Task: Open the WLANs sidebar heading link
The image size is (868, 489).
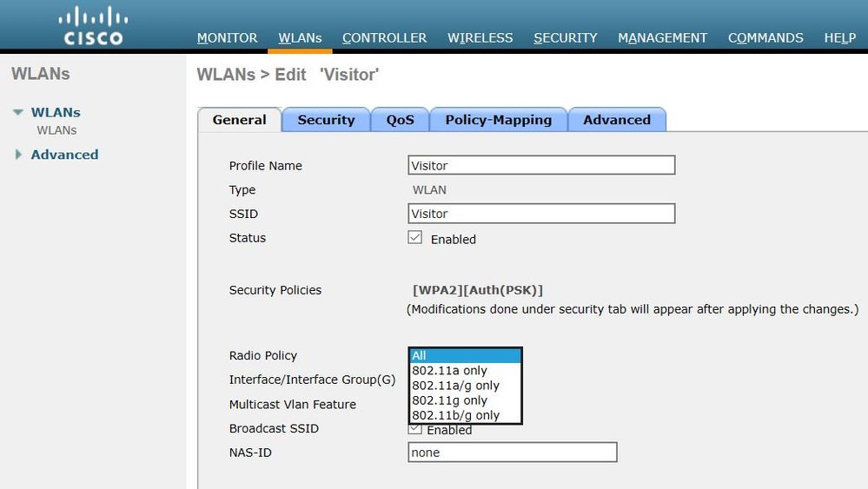Action: click(56, 112)
